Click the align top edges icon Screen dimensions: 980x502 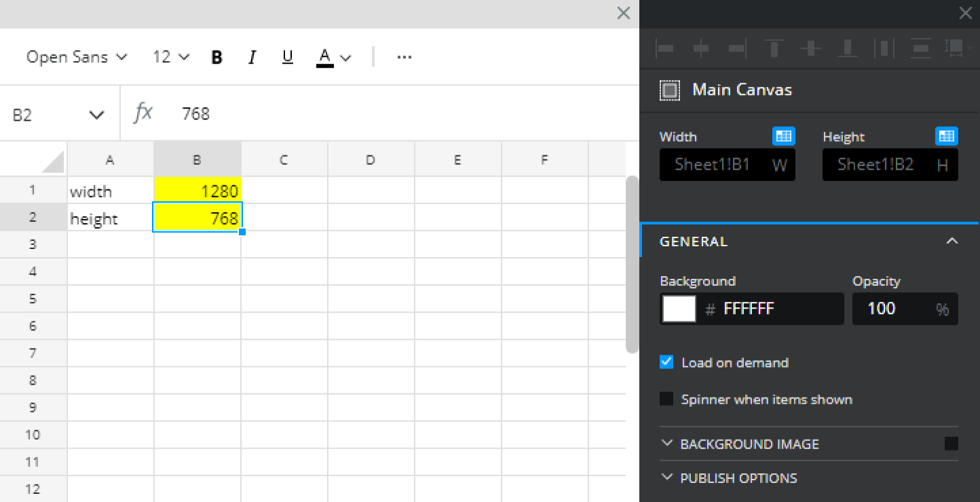(774, 48)
